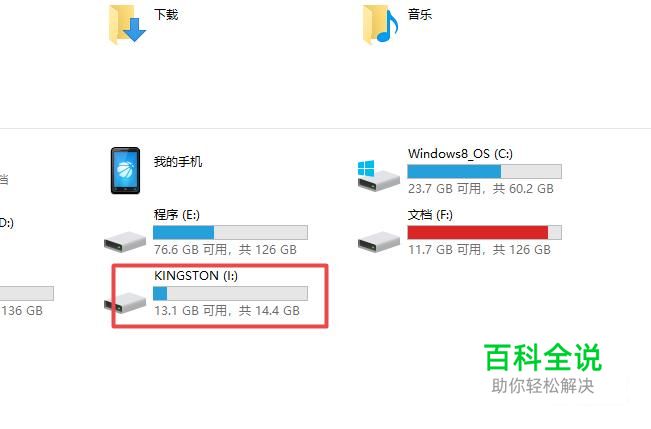Select the KINGSTON (I:) USB drive icon

(125, 302)
